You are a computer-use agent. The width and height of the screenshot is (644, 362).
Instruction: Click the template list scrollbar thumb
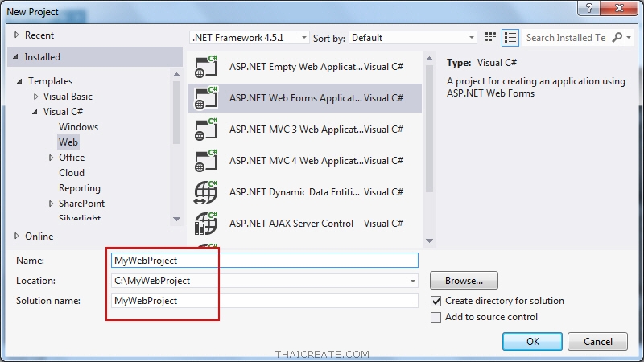pos(430,129)
